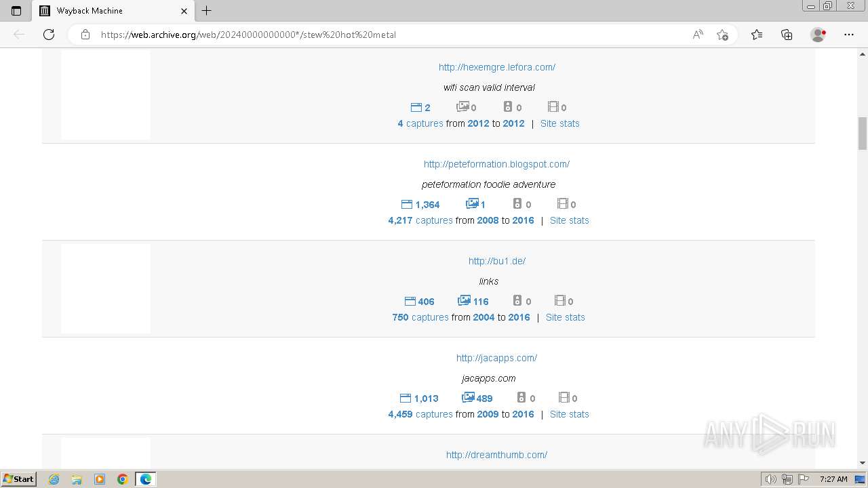The height and width of the screenshot is (488, 868).
Task: Click the scrollbar down arrow
Action: tap(863, 463)
